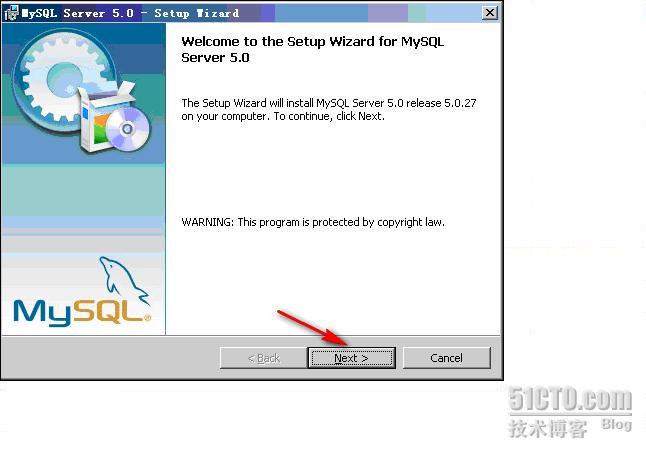Click the copyright WARNING text
Screen dimensions: 646x452
[x=313, y=222]
